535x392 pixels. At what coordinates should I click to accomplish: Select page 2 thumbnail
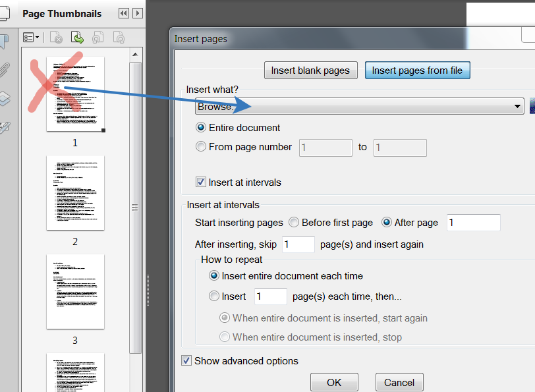[x=75, y=193]
